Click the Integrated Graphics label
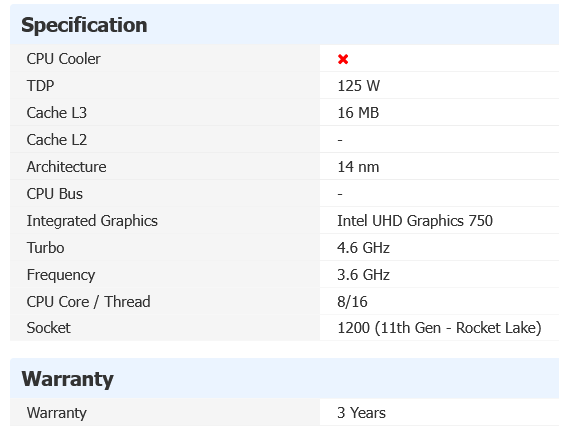This screenshot has height=436, width=562. 92,221
